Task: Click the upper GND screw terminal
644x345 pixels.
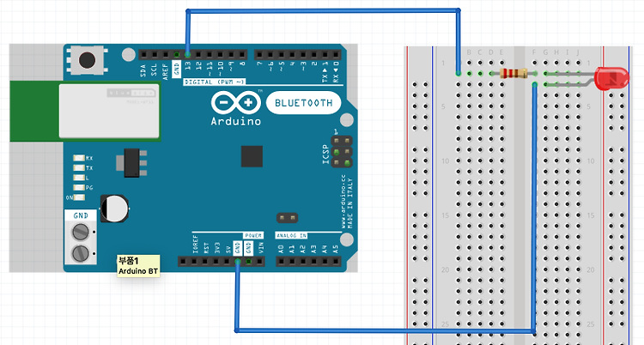Action: [x=81, y=232]
